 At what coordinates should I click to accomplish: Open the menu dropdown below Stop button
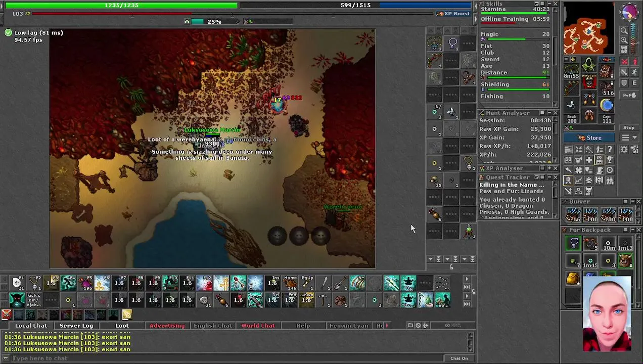pos(629,138)
